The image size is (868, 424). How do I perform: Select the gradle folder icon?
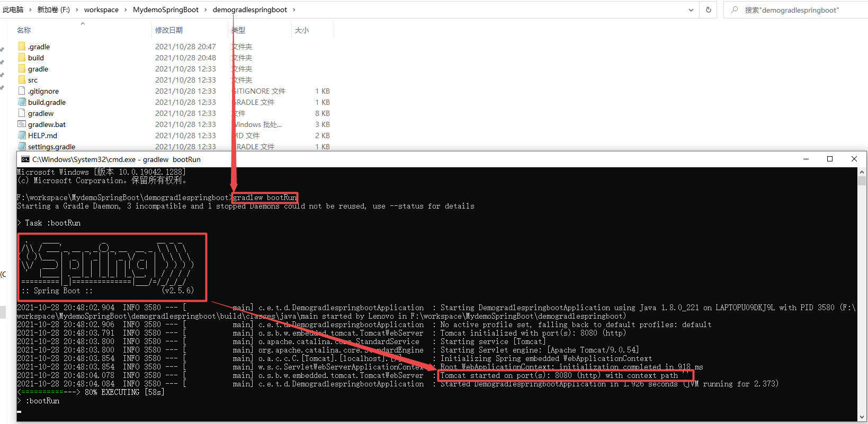[x=22, y=69]
